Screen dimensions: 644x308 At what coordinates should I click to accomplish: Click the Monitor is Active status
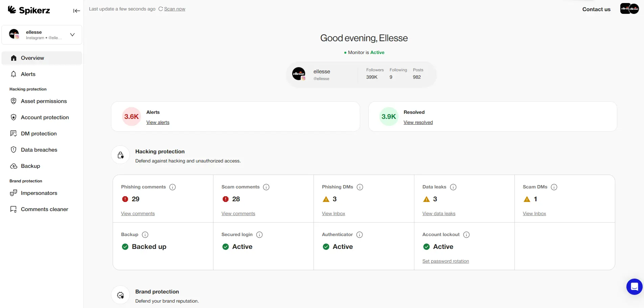click(364, 52)
